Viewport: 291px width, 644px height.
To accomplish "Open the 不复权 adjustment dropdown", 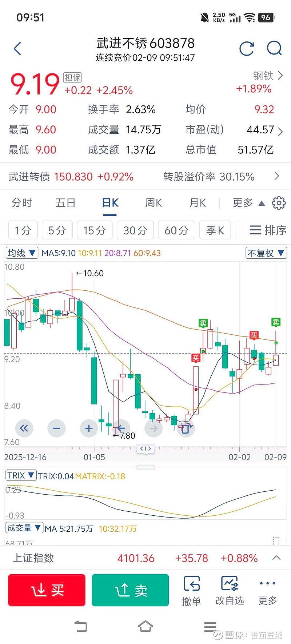I will tap(266, 253).
